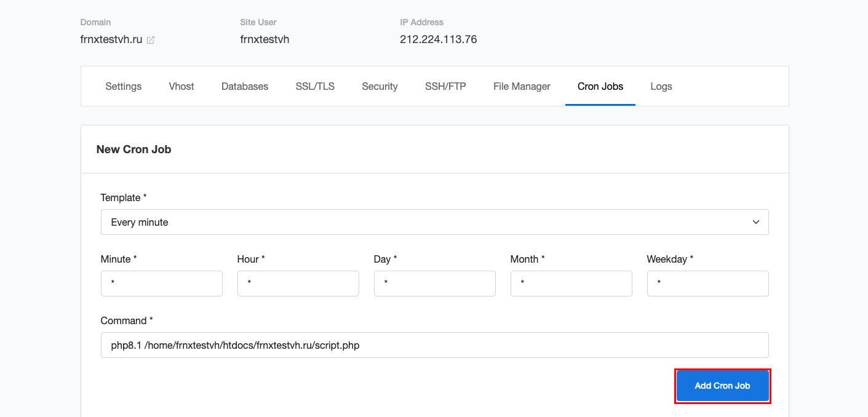
Task: Focus the Day input field
Action: 435,284
